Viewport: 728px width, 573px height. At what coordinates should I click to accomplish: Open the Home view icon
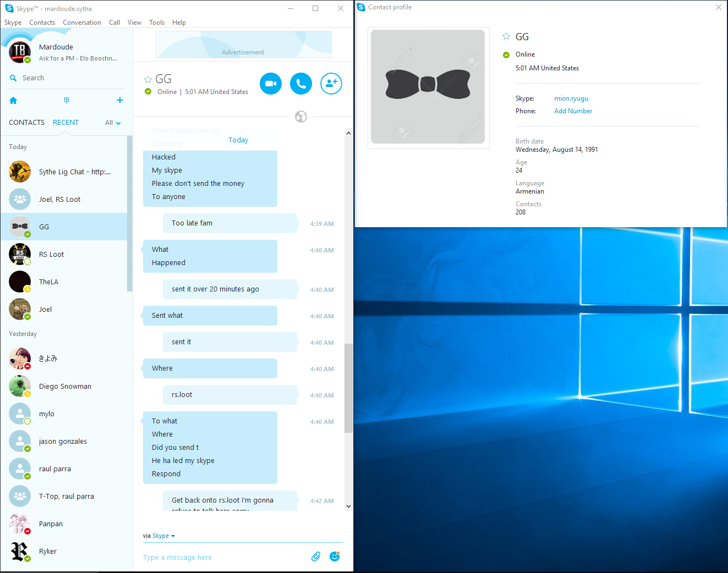click(13, 100)
